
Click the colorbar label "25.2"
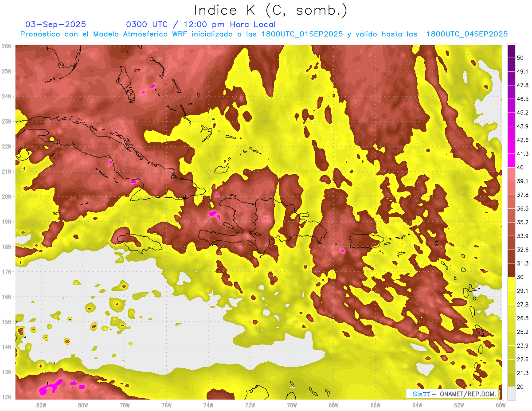click(x=523, y=332)
